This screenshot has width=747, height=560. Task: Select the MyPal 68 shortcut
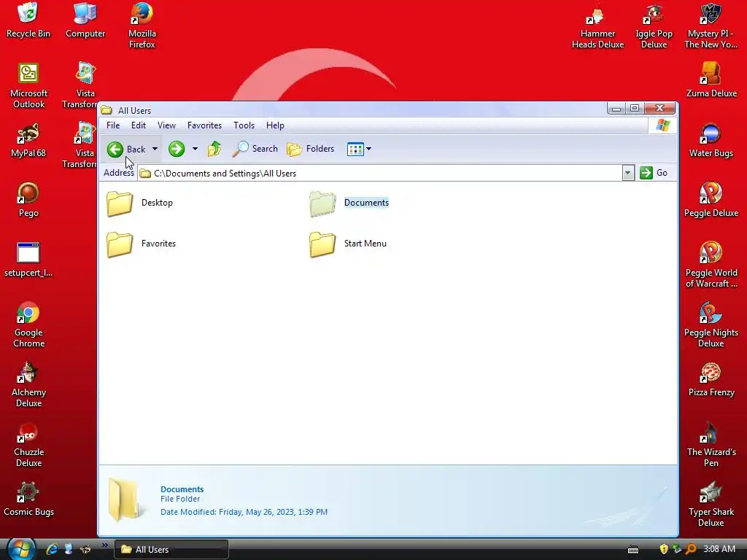[28, 140]
